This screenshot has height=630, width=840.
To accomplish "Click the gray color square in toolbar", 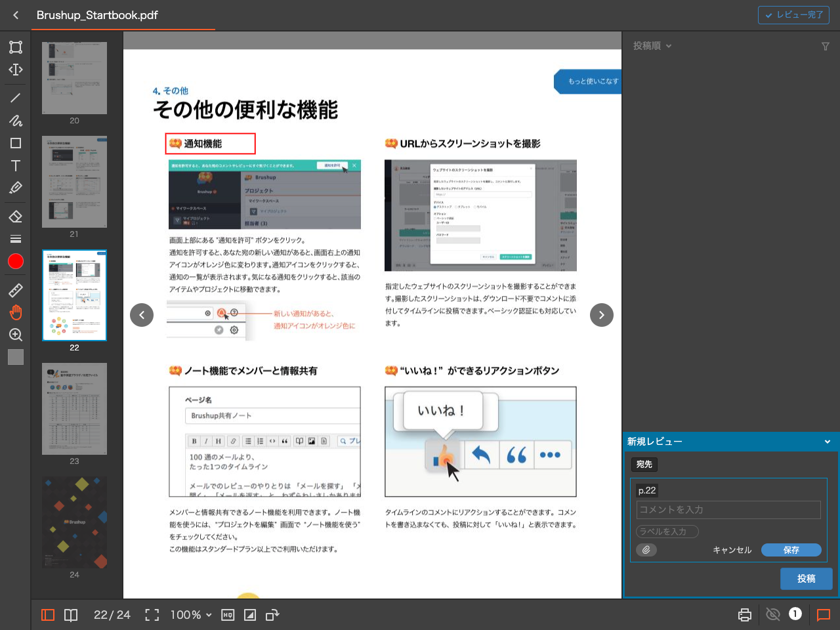I will 16,357.
